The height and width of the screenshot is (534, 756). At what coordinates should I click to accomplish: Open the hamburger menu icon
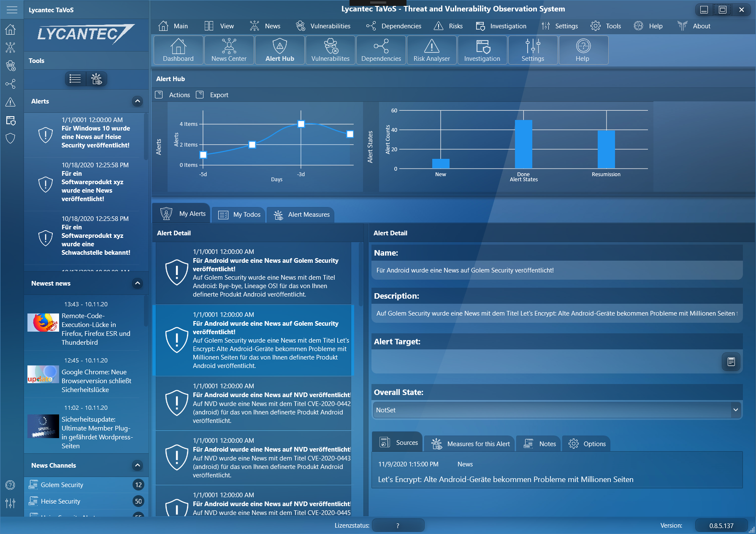(12, 10)
